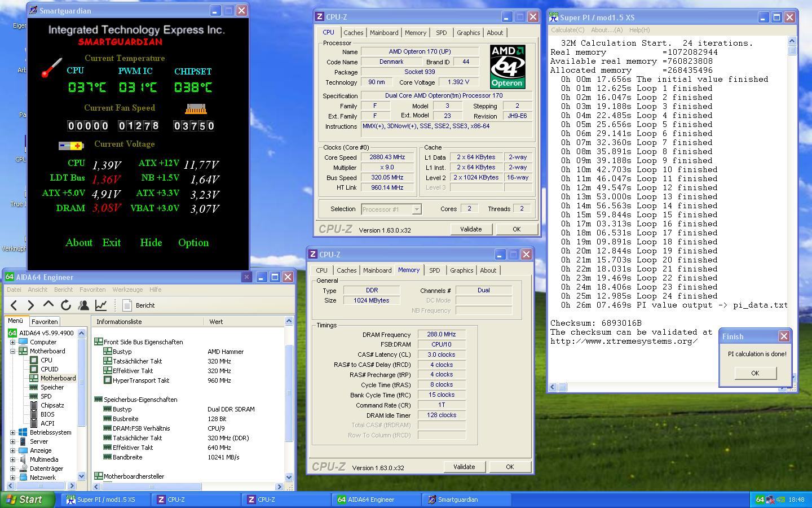Screen dimensions: 812x508
Task: Click Option in the Smartguardian window
Action: point(193,243)
